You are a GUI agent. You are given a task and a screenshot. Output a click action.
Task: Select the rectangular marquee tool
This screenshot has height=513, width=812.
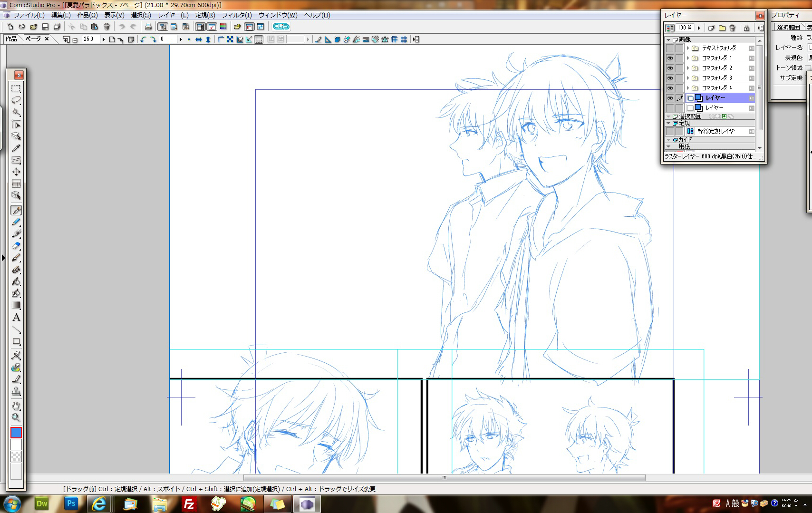pyautogui.click(x=16, y=88)
